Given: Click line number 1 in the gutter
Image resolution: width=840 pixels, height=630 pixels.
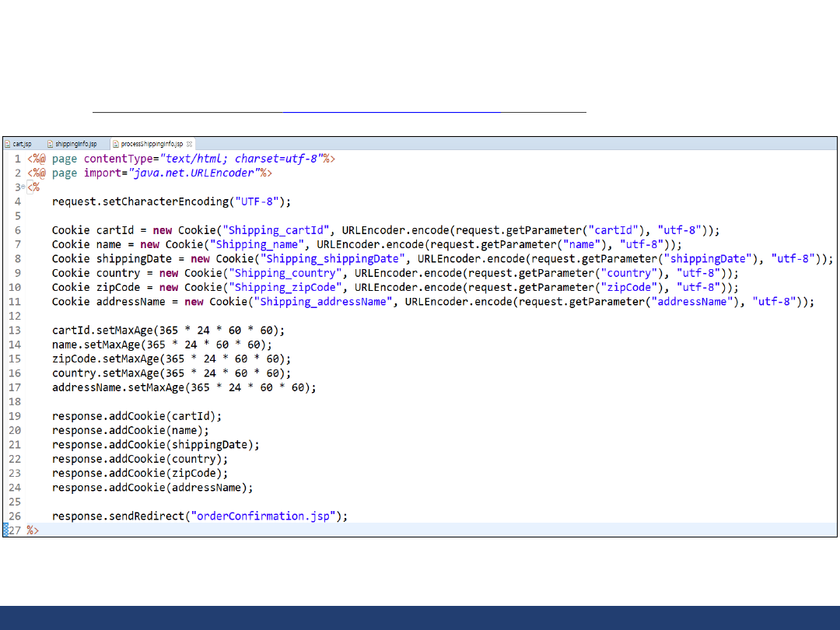Looking at the screenshot, I should (x=17, y=159).
